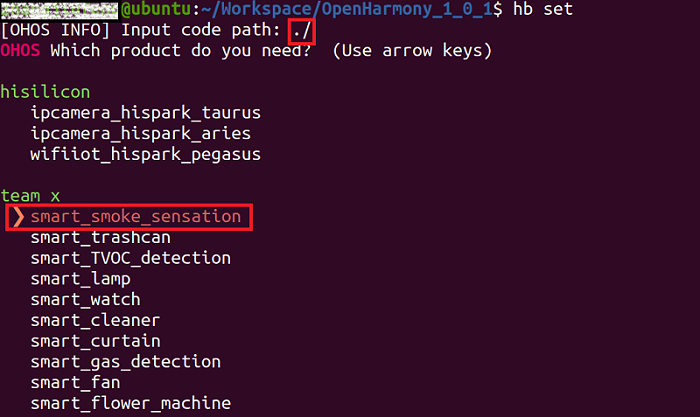Choose the smart_cleaner product
Viewport: 700px width, 417px height.
coord(95,320)
